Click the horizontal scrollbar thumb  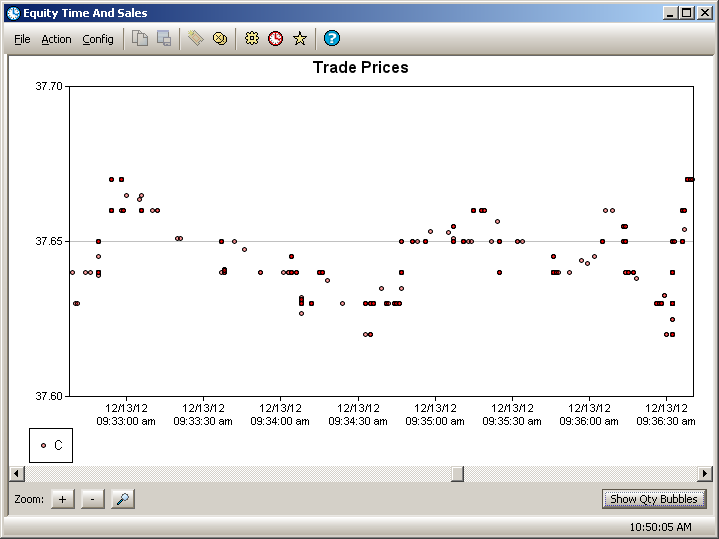[457, 473]
